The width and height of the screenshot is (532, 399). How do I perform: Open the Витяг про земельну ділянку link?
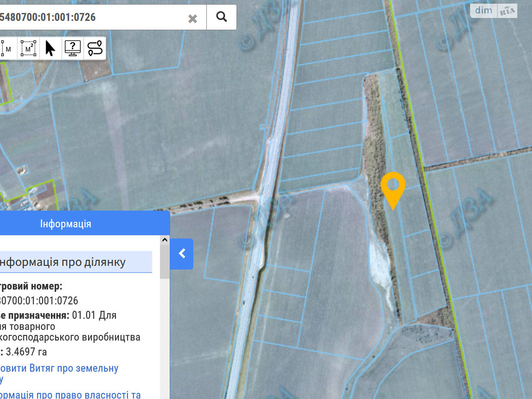[59, 368]
